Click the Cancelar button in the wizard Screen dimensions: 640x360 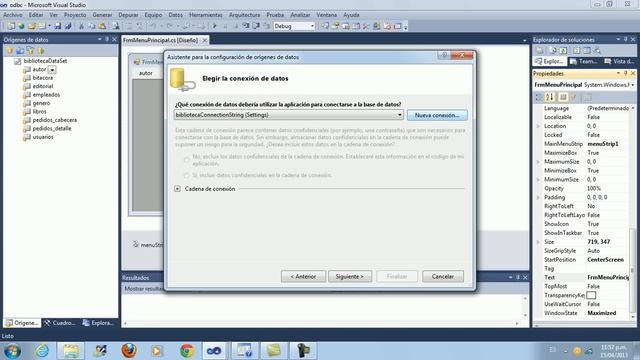(x=442, y=276)
